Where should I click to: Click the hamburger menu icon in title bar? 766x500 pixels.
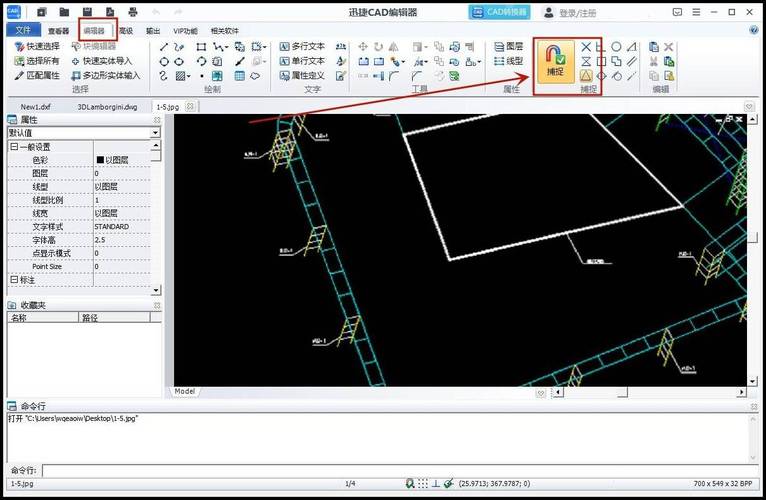[696, 12]
